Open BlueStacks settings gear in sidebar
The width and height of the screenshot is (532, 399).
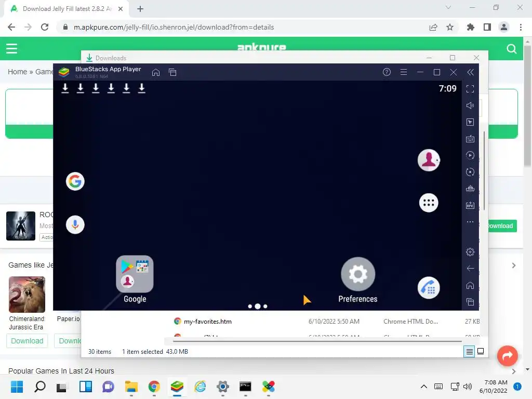coord(470,252)
